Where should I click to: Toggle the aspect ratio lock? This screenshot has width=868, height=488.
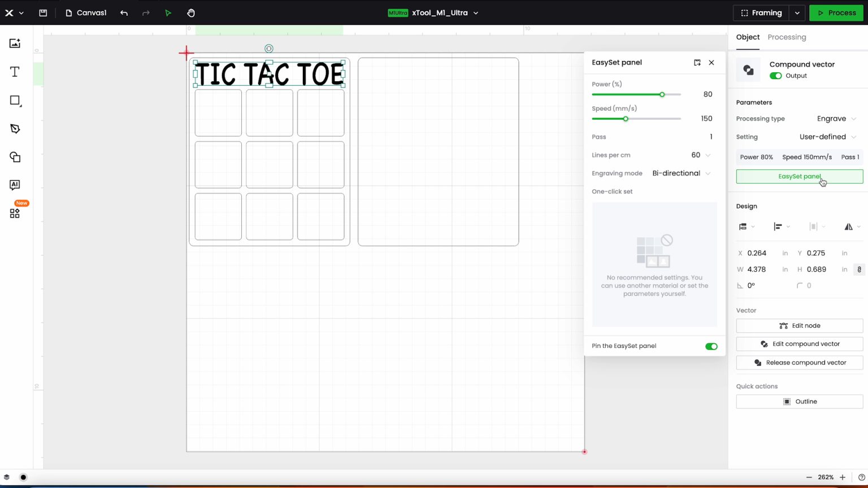click(859, 269)
